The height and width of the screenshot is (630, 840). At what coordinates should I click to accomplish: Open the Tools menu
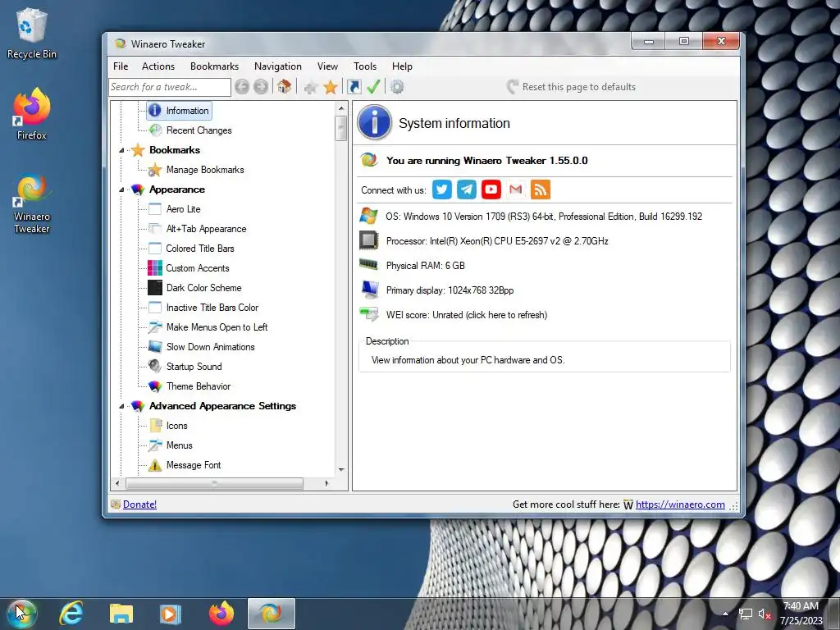(x=365, y=66)
